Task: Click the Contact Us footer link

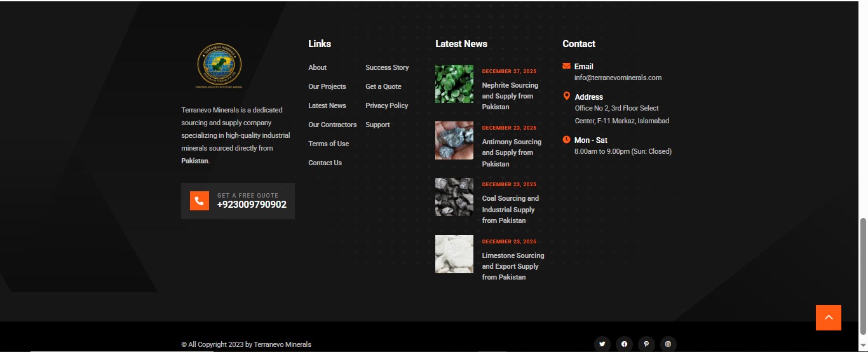Action: point(325,163)
